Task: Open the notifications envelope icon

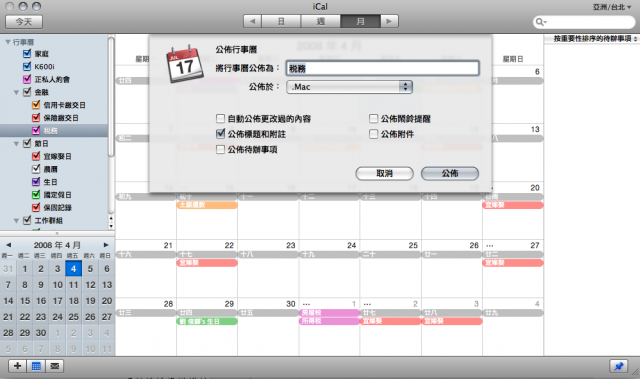Action: (55, 366)
